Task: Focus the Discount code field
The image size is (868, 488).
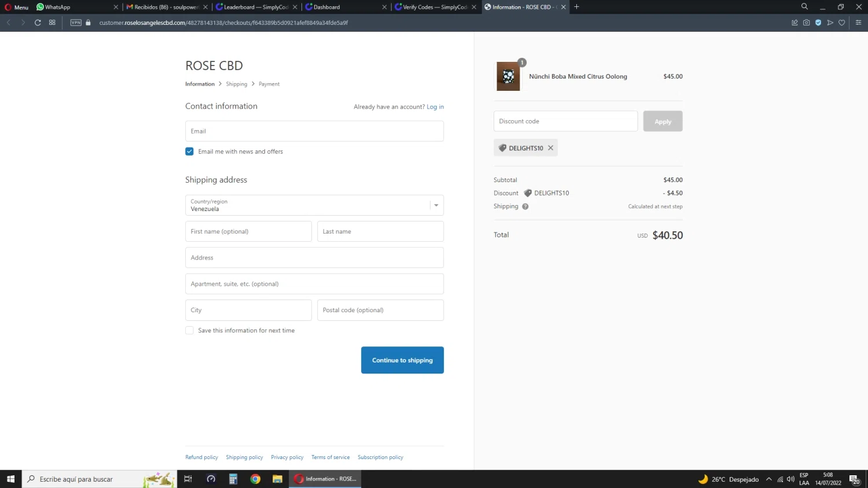Action: [565, 121]
